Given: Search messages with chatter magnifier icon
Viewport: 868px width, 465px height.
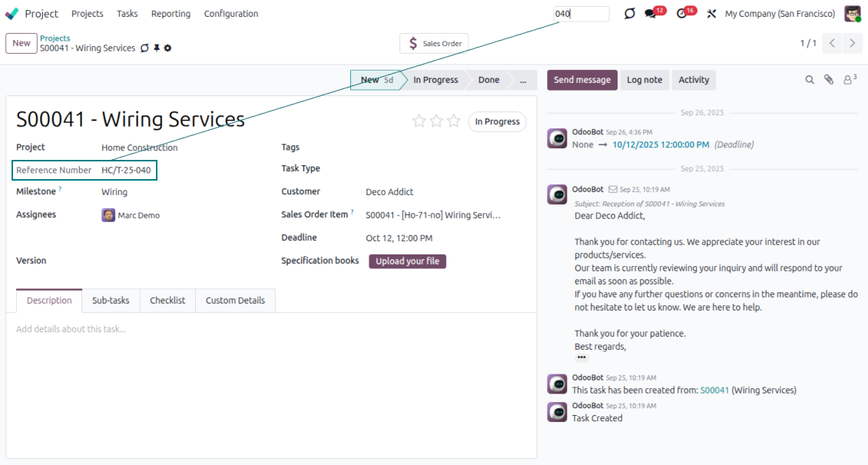Looking at the screenshot, I should tap(810, 80).
